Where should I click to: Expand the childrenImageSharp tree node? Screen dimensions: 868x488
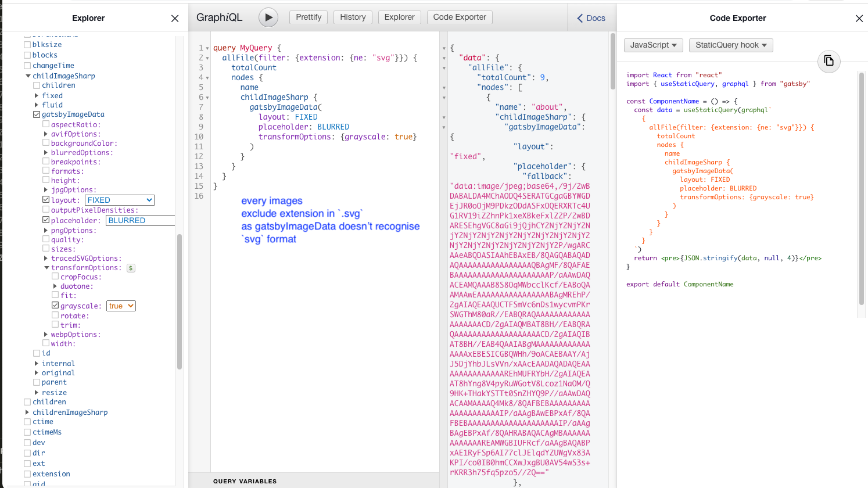coord(27,412)
